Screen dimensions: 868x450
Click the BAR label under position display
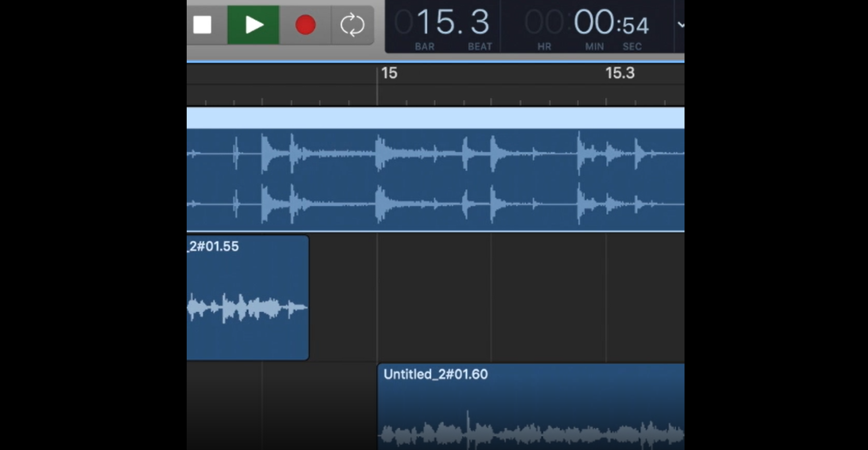pyautogui.click(x=425, y=47)
